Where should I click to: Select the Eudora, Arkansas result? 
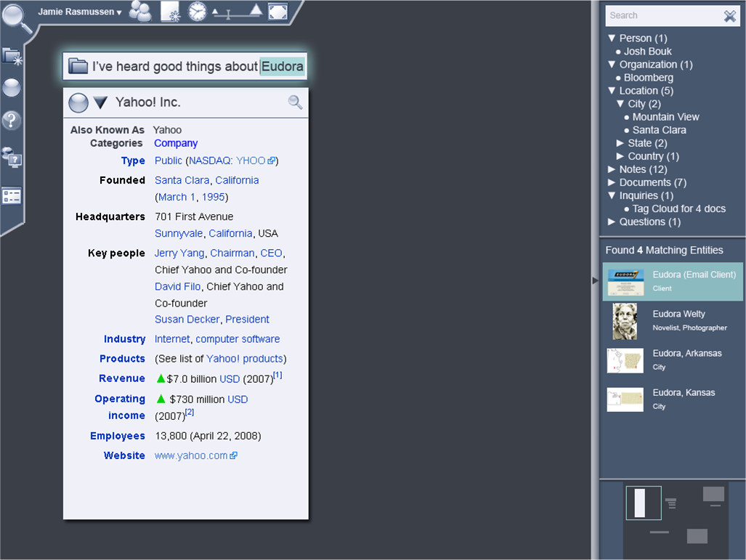[673, 360]
